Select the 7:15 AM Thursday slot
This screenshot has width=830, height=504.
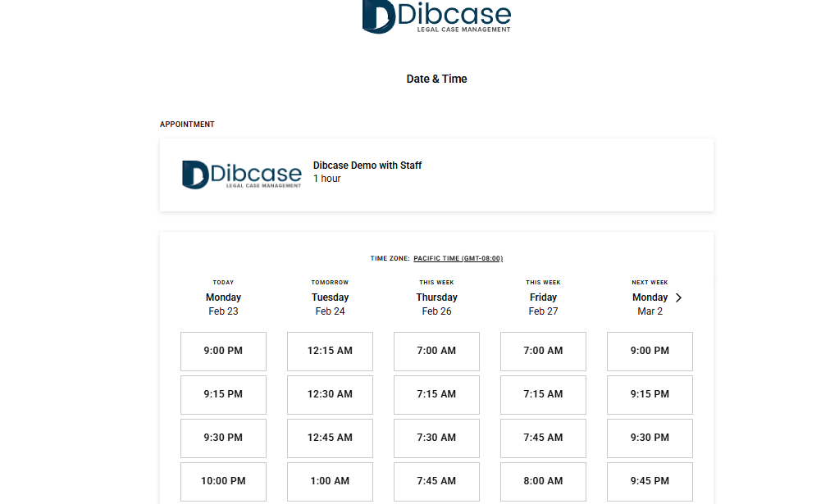[x=436, y=394]
